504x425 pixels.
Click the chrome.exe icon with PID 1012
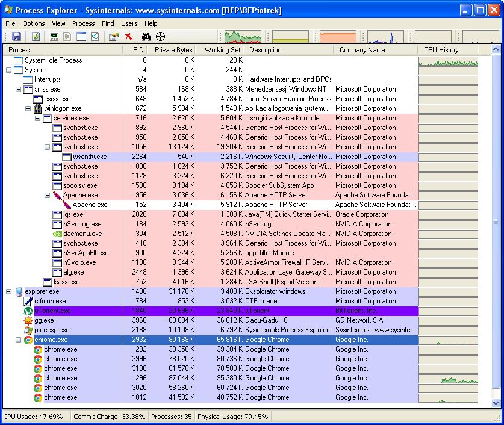(38, 398)
